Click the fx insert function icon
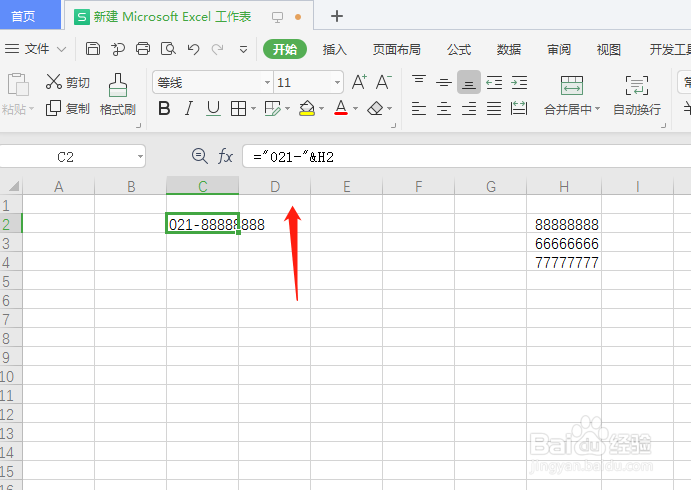691x490 pixels. (225, 156)
